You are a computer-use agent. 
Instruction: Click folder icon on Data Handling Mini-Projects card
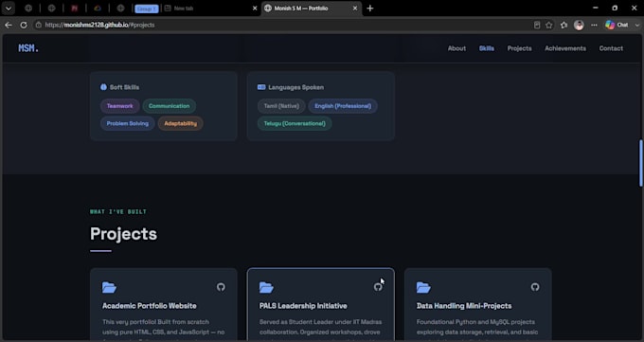(423, 287)
